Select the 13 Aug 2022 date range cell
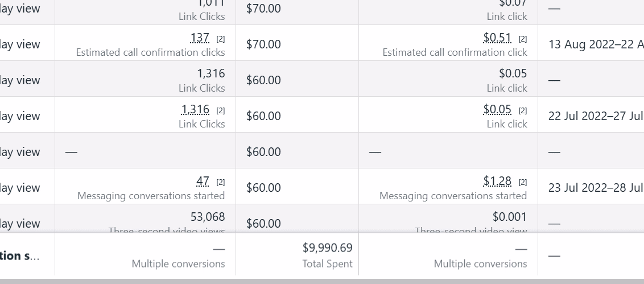This screenshot has height=284, width=644. [595, 44]
